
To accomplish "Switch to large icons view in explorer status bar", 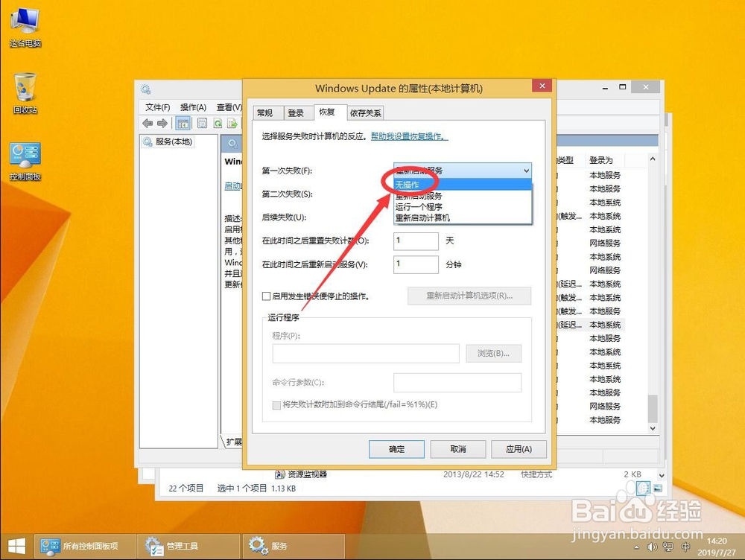I will click(657, 489).
